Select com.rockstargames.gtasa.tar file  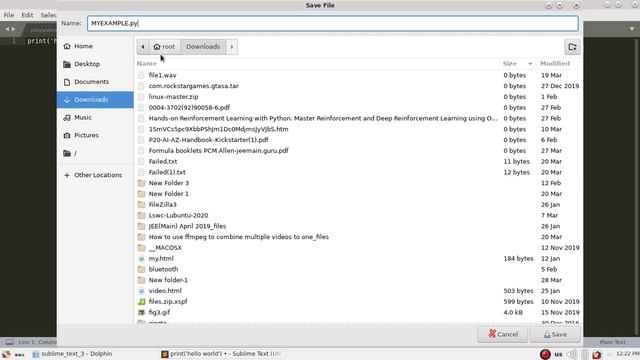(358, 86)
